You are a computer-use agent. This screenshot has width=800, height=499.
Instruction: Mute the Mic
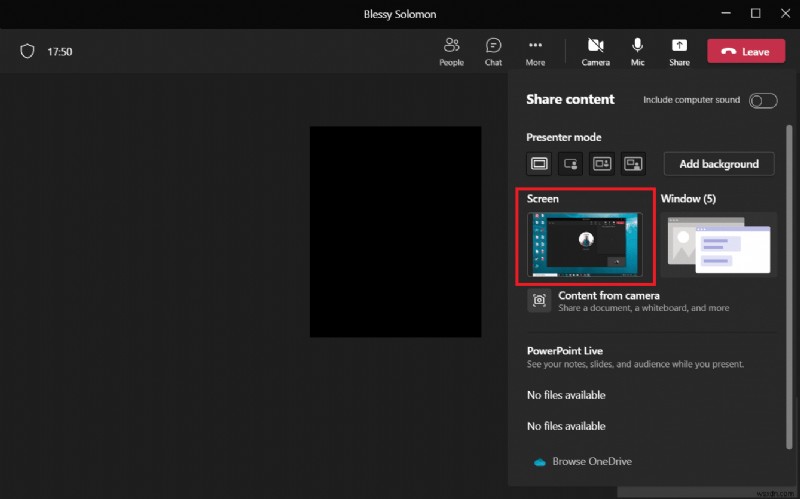pyautogui.click(x=637, y=51)
